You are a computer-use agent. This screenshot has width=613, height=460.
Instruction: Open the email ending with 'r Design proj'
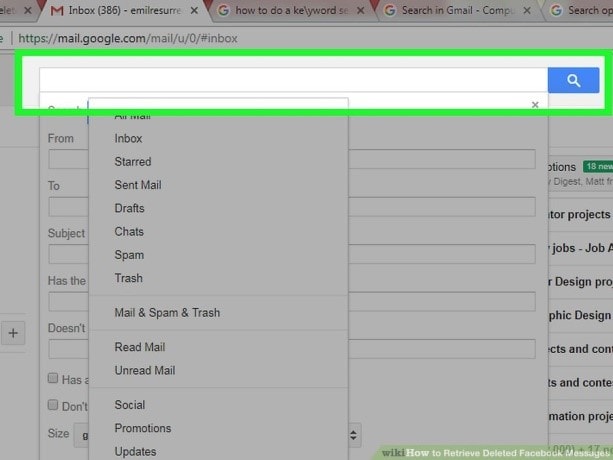(581, 282)
